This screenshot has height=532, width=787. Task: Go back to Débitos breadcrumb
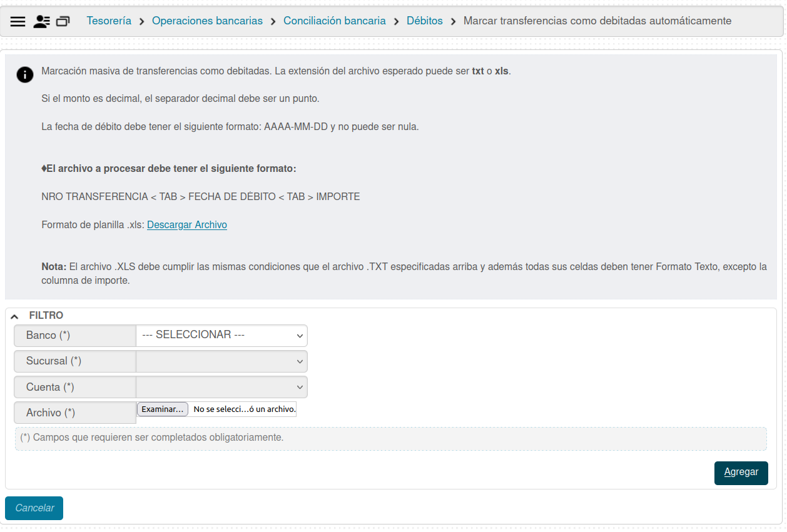(424, 21)
